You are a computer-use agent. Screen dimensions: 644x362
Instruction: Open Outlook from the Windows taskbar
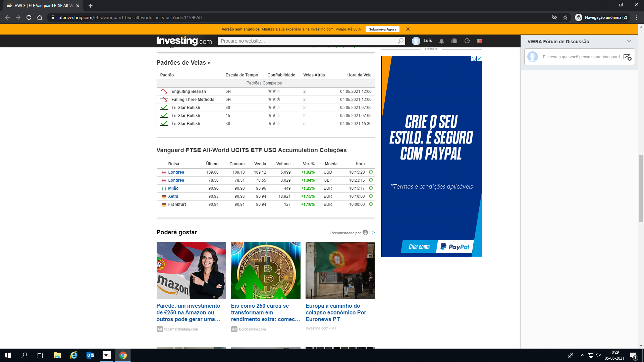pyautogui.click(x=90, y=355)
